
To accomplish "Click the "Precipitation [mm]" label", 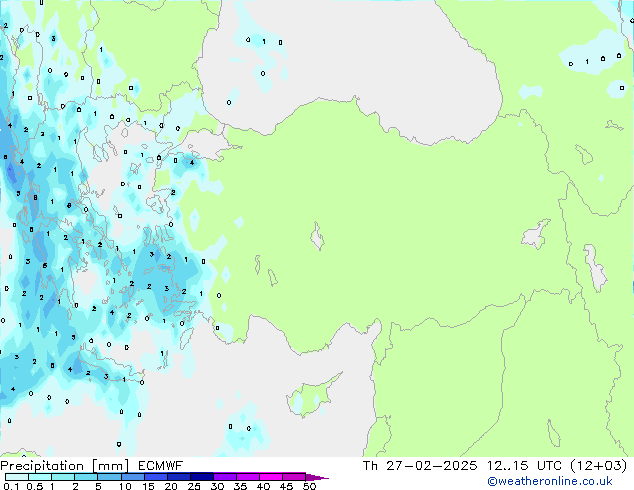I will (x=65, y=466).
